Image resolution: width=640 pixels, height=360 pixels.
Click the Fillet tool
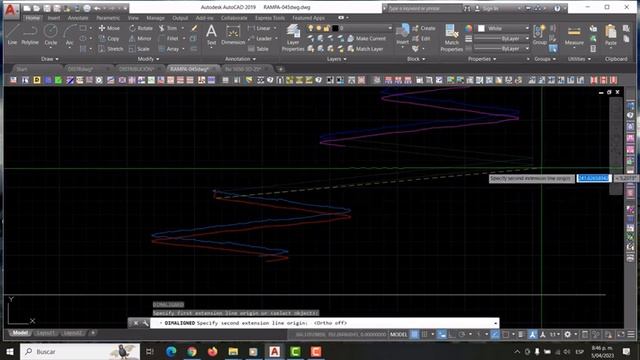[x=169, y=38]
